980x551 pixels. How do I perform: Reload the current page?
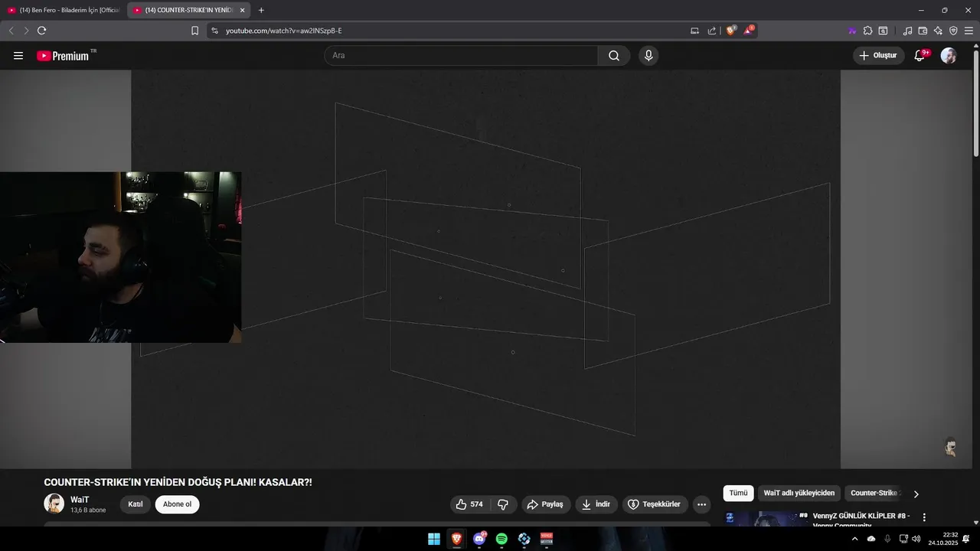(41, 31)
